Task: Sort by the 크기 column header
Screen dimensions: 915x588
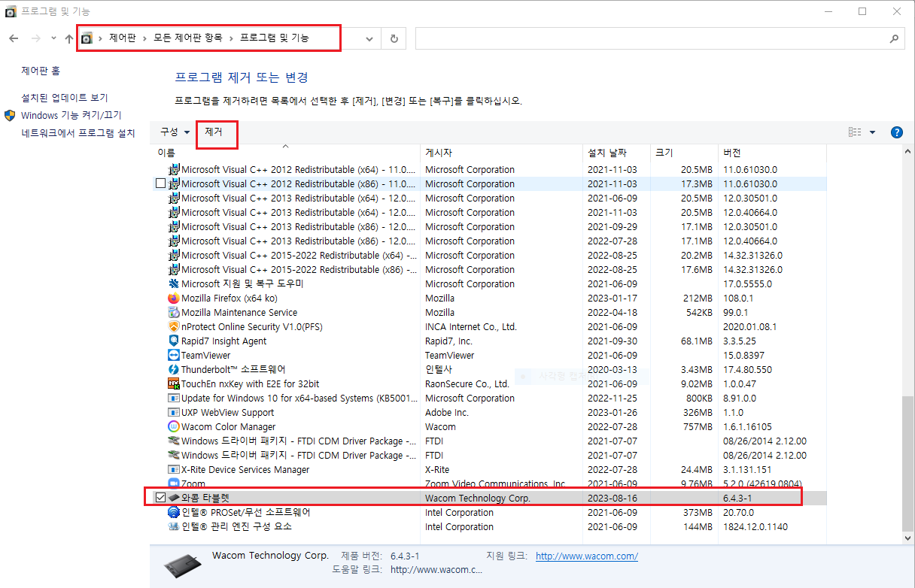Action: (x=683, y=153)
